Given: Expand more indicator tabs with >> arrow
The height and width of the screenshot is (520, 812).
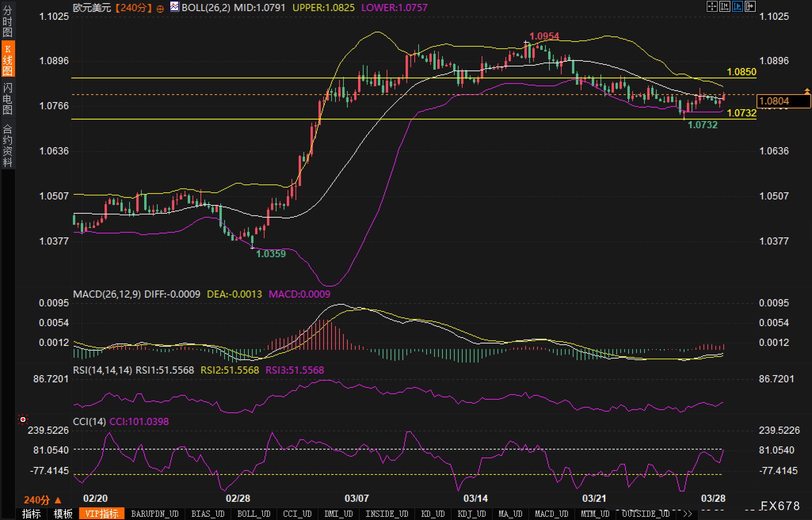Looking at the screenshot, I should (x=688, y=514).
